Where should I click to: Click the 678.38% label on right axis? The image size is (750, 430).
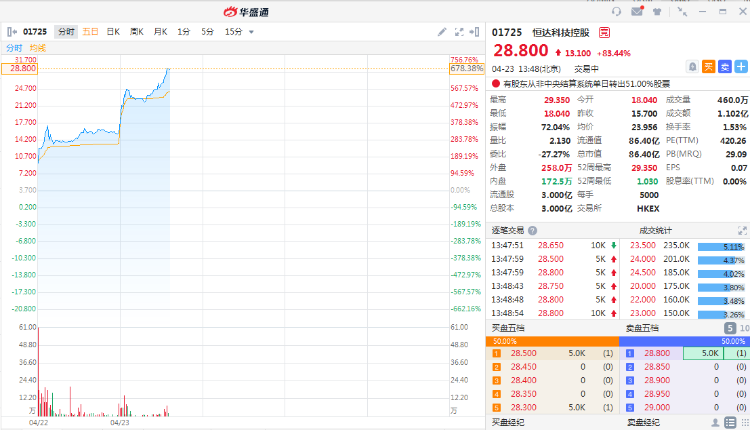[x=467, y=68]
